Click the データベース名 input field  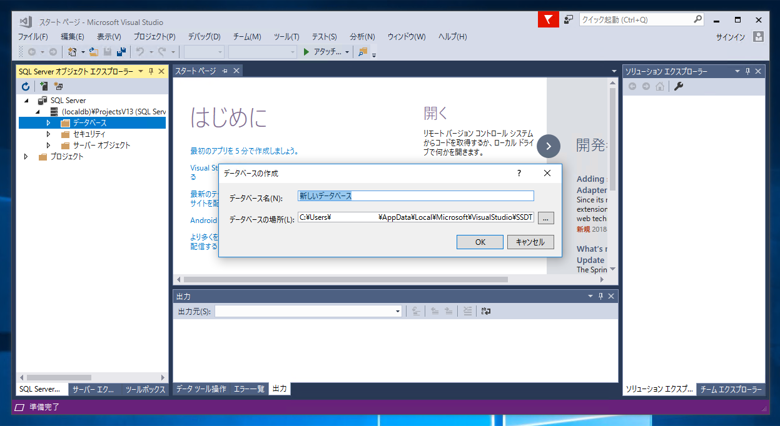[x=416, y=196]
